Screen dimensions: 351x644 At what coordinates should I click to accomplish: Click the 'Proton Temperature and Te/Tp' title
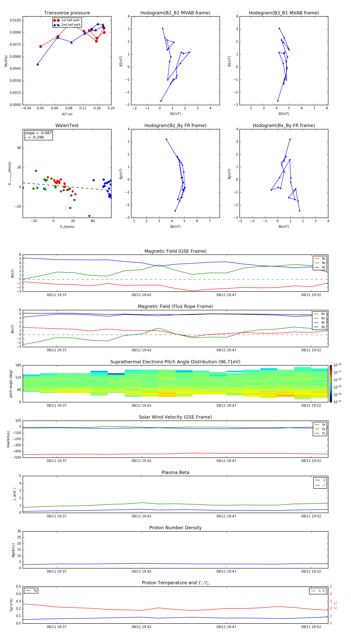(x=175, y=583)
